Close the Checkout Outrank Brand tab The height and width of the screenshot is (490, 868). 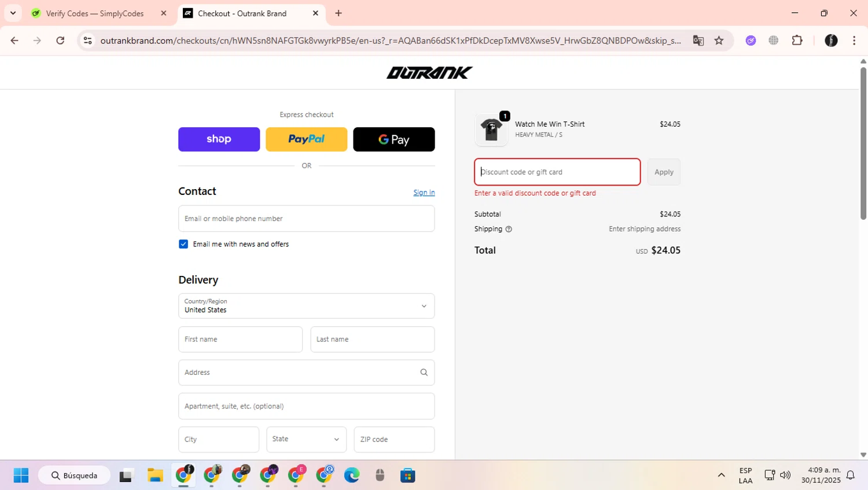[x=315, y=13]
